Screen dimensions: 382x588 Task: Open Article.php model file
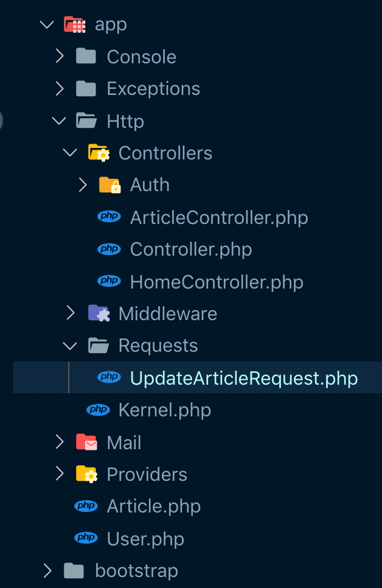pyautogui.click(x=153, y=506)
